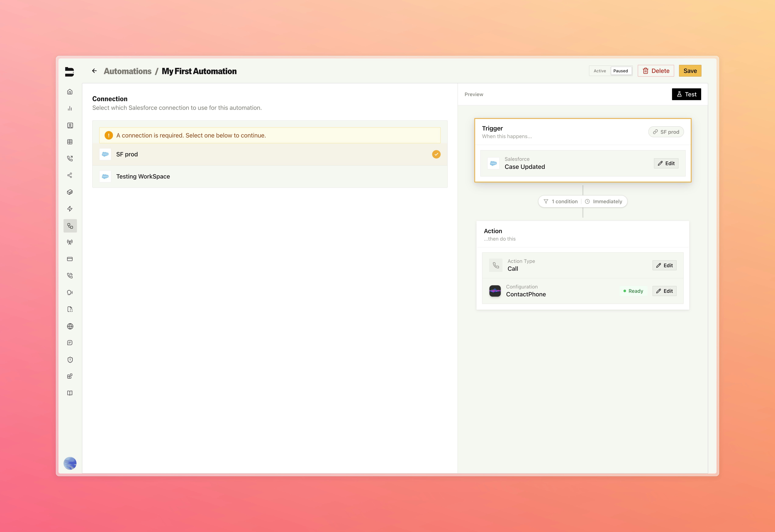The image size is (775, 532).
Task: Switch the automation status to Active
Action: 599,71
